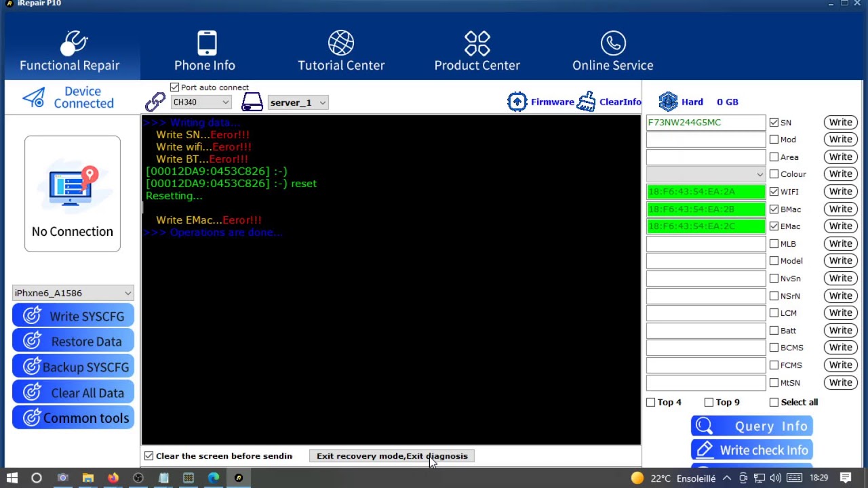Screen dimensions: 868x488
Task: Open File Explorer from taskbar
Action: coord(88,478)
